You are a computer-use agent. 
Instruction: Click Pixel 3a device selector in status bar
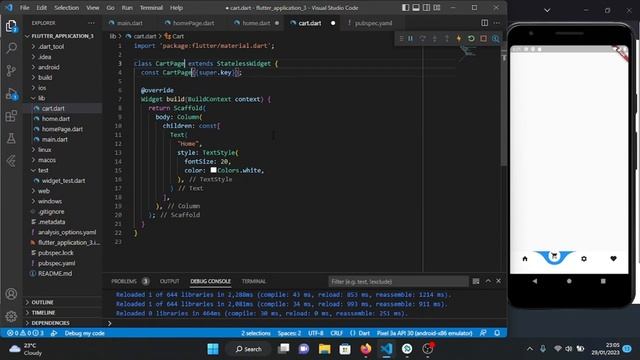[x=424, y=333]
